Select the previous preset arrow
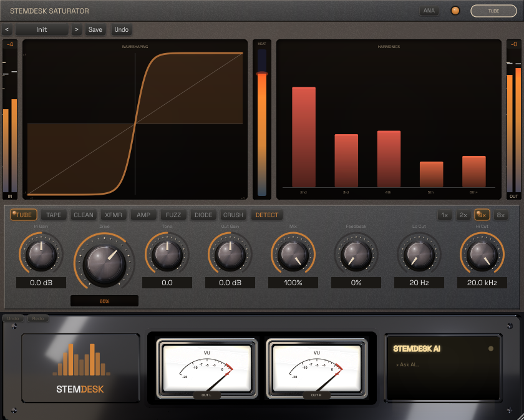 (7, 29)
